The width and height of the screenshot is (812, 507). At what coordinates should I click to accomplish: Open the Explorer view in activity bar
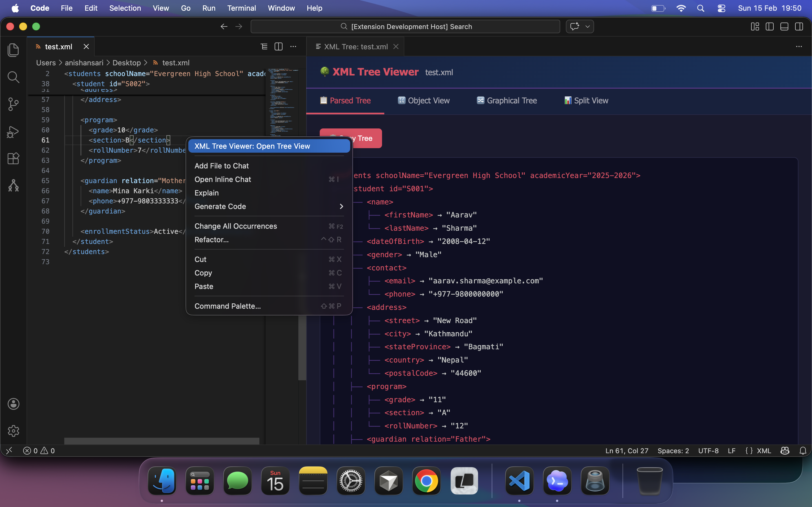pos(13,50)
